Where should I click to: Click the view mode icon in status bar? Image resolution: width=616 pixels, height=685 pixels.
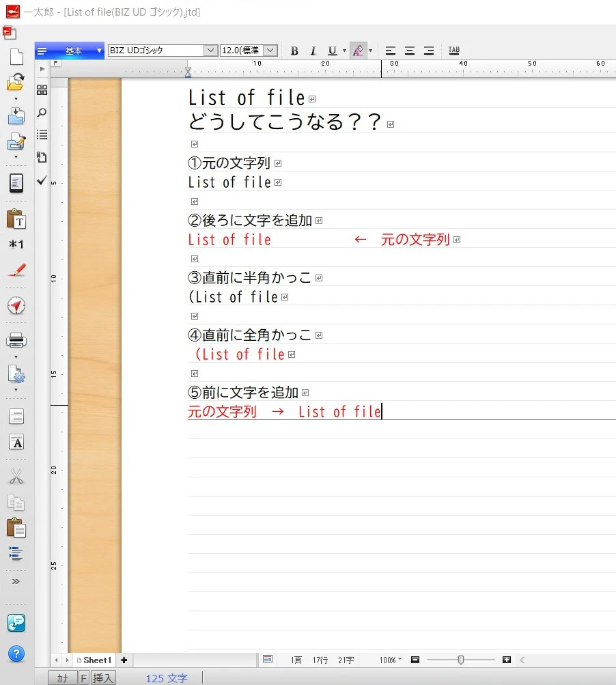[x=268, y=659]
